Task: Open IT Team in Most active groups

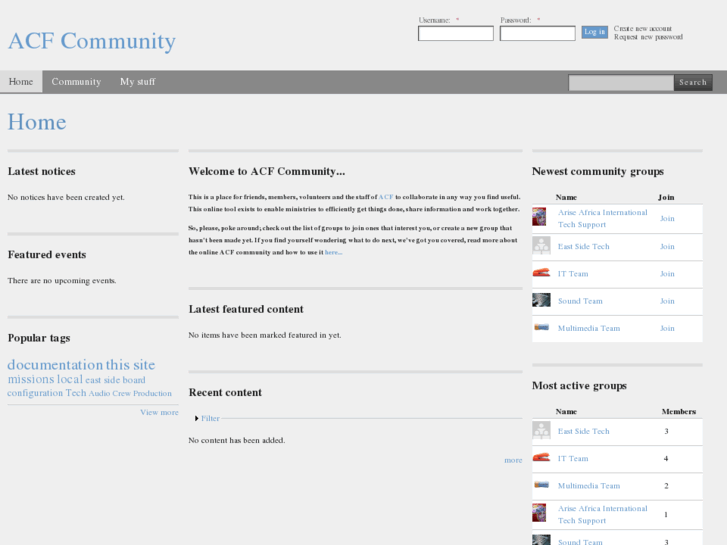Action: click(573, 458)
